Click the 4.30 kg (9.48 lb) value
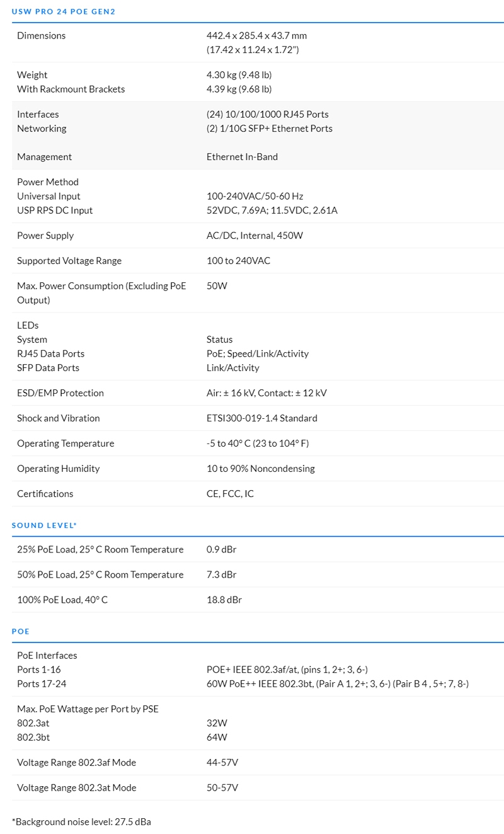The image size is (504, 834). (239, 75)
